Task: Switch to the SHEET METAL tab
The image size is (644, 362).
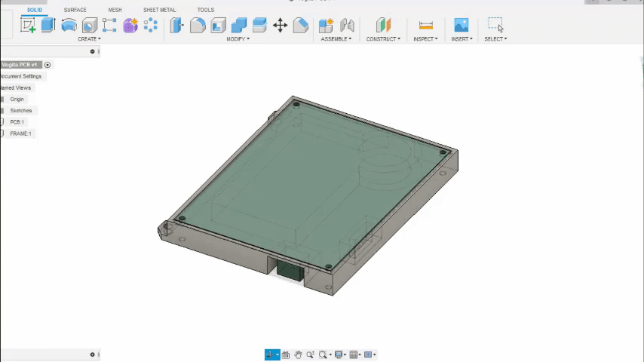Action: [x=159, y=10]
